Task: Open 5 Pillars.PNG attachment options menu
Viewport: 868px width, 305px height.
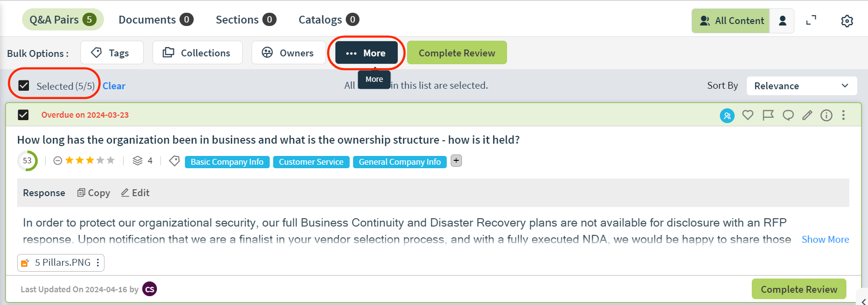Action: 98,263
